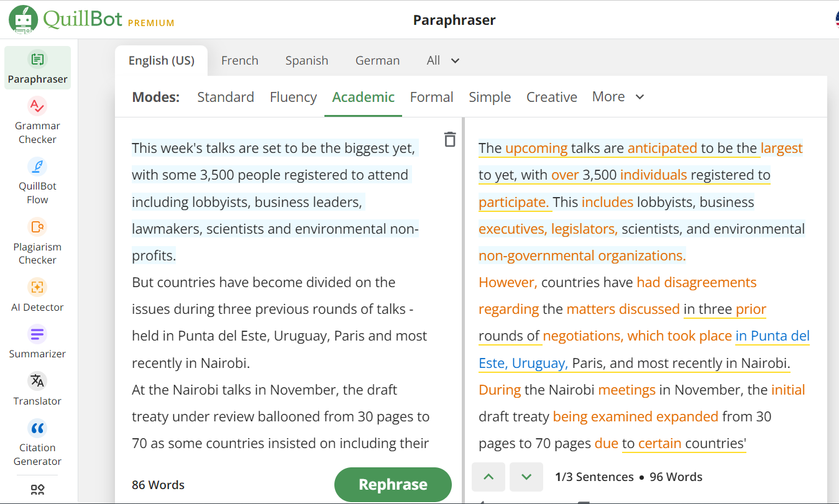839x504 pixels.
Task: Open the Grammar Checker tool
Action: click(37, 121)
